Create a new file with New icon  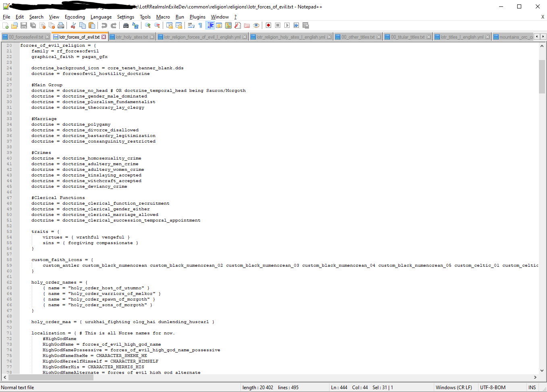click(x=6, y=25)
